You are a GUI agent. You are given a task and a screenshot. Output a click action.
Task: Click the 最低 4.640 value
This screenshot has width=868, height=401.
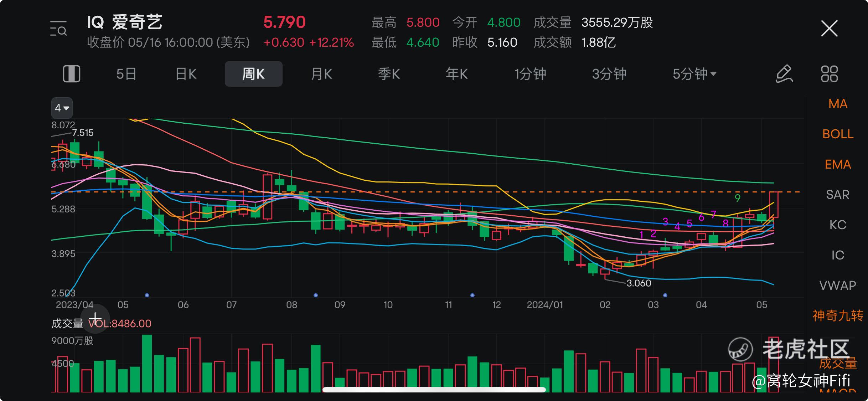point(423,42)
